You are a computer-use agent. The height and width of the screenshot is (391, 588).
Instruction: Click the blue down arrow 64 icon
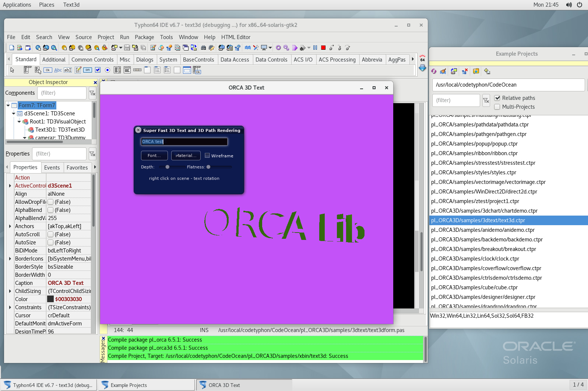pos(422,68)
